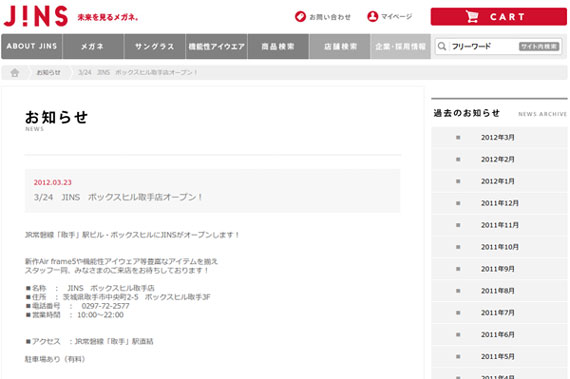Open the メガネ menu
This screenshot has width=570, height=379.
pyautogui.click(x=93, y=47)
